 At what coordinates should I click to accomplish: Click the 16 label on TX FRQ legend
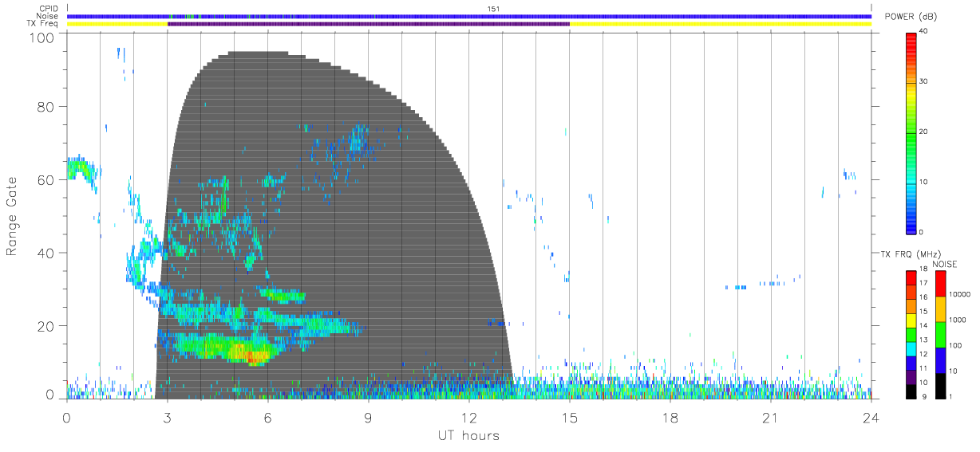pos(923,297)
